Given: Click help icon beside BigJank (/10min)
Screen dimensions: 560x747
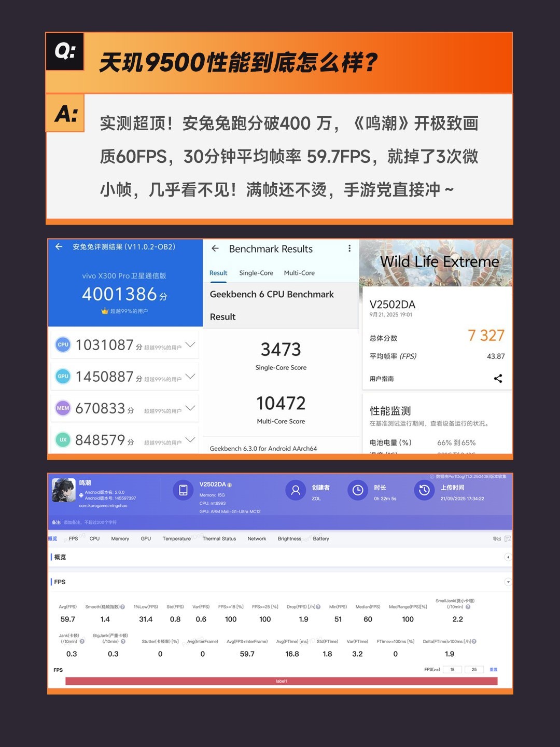Looking at the screenshot, I should click(123, 641).
